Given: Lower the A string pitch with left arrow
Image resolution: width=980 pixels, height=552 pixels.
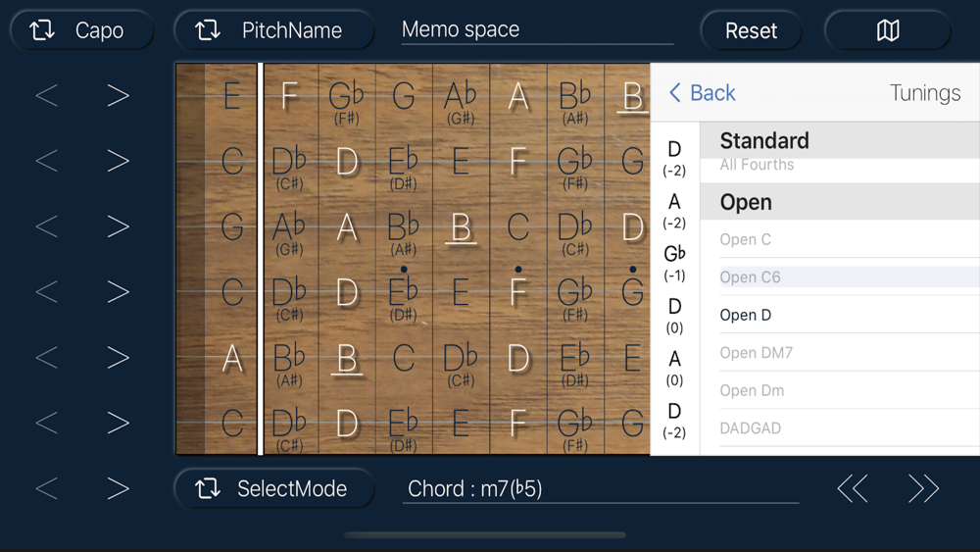Looking at the screenshot, I should click(x=47, y=358).
